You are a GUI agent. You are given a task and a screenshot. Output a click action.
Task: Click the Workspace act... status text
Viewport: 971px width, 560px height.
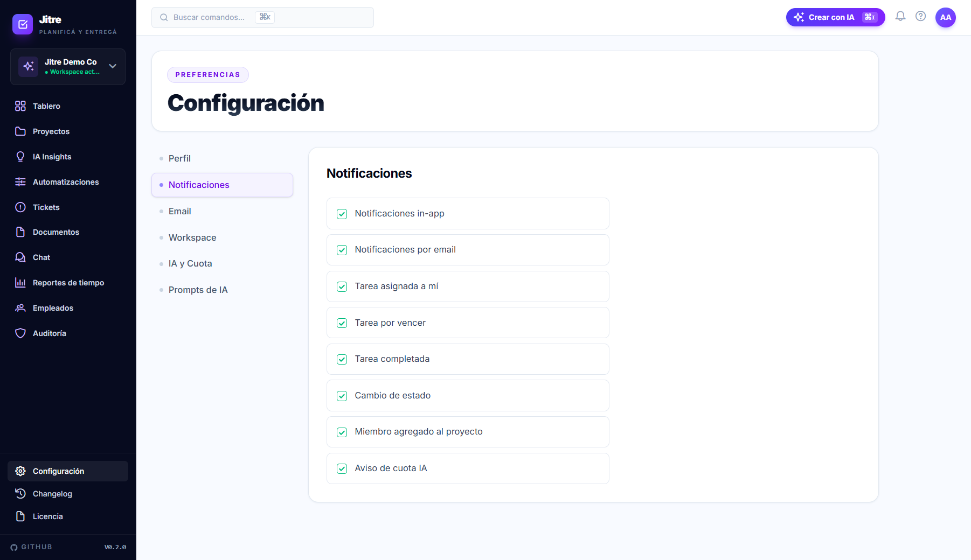(73, 72)
